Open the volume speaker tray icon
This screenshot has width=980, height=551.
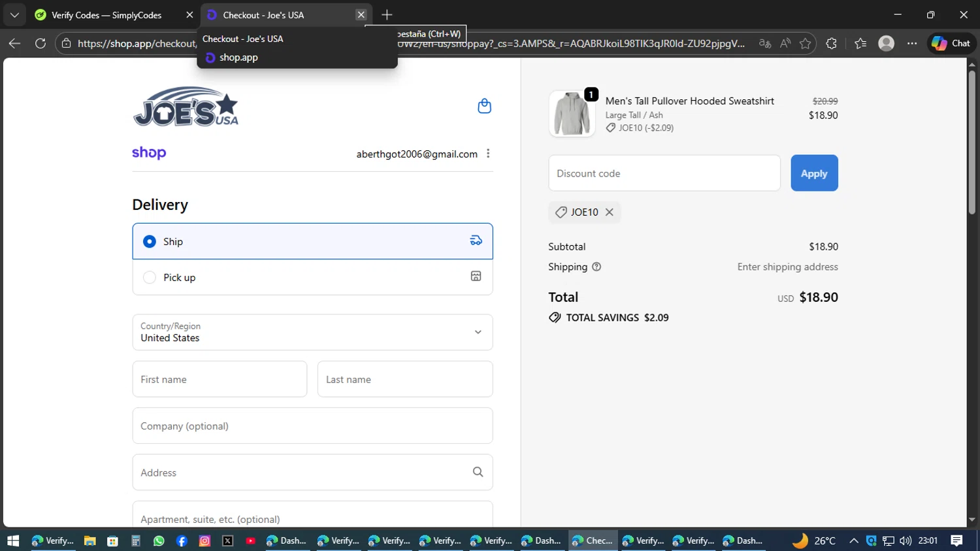point(906,541)
